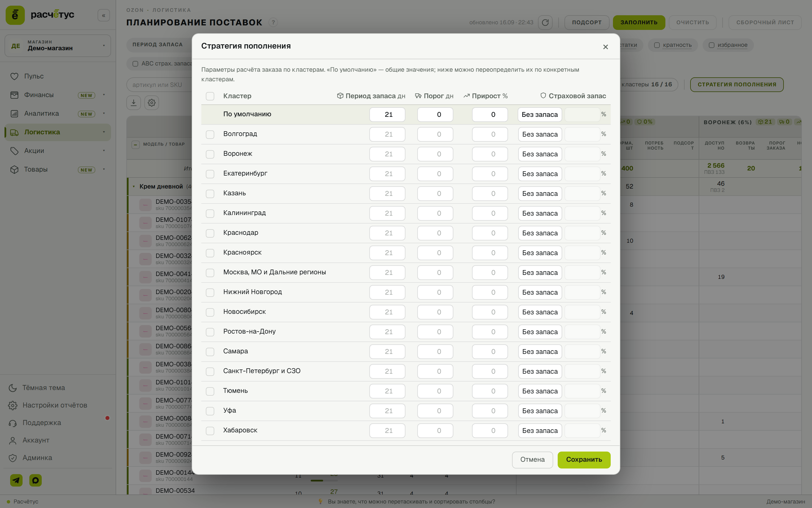Click the Период запаса field for По умолчанию

[387, 115]
